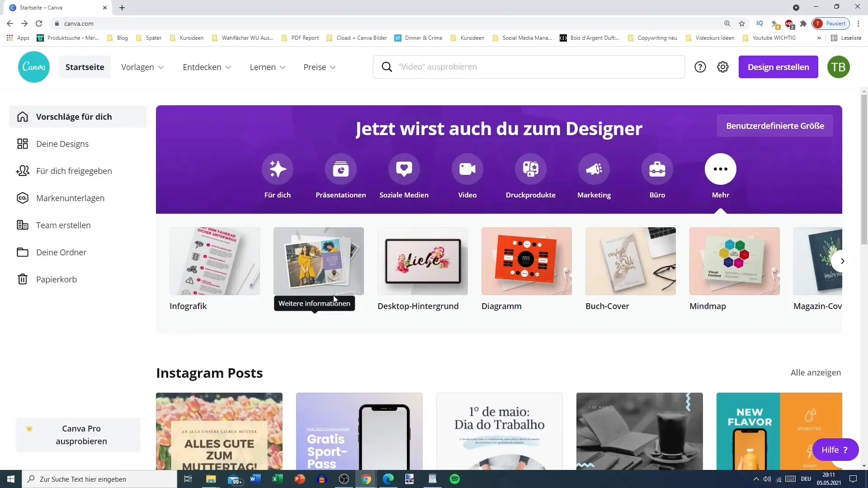Select the Infografik thumbnail
The height and width of the screenshot is (488, 868).
tap(215, 261)
